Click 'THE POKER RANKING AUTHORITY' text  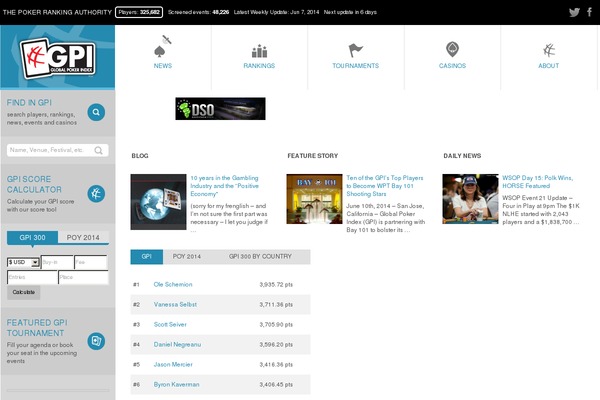pos(57,12)
